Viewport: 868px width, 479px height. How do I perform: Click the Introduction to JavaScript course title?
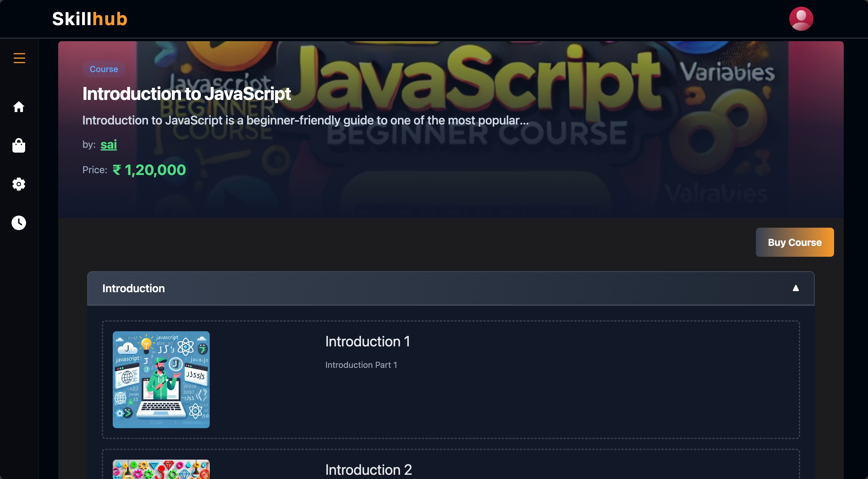(186, 94)
